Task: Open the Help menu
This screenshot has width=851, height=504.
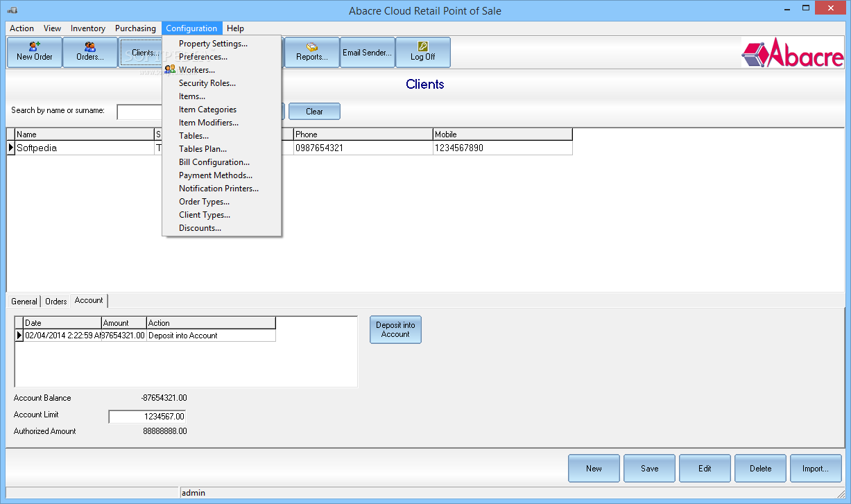Action: click(235, 28)
